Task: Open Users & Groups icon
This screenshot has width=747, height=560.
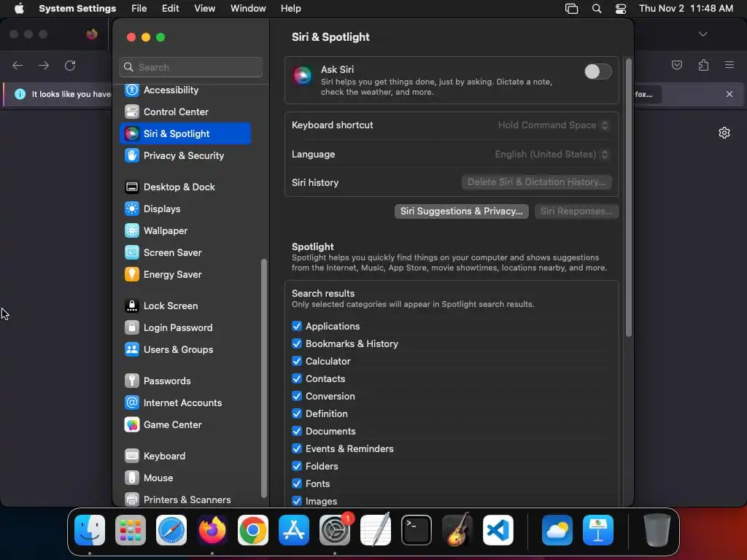Action: tap(132, 349)
